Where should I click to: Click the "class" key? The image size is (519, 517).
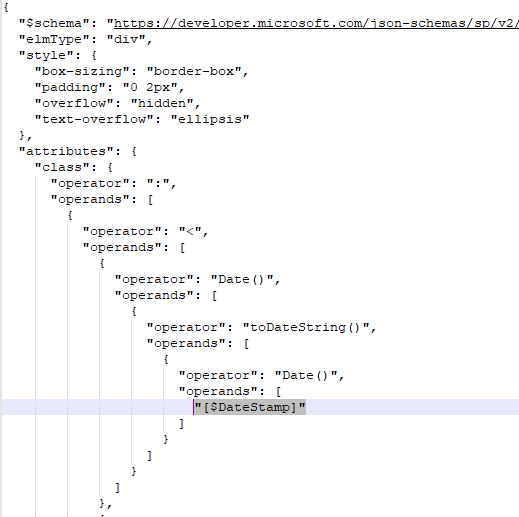pos(62,167)
